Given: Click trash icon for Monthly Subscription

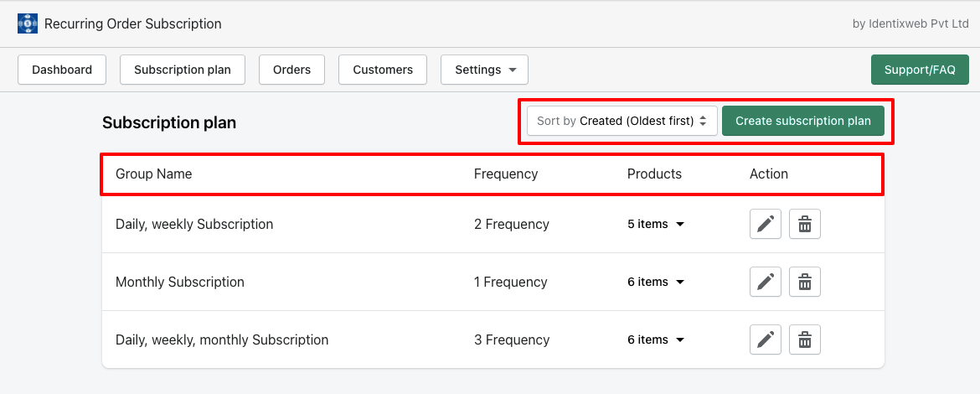Looking at the screenshot, I should pyautogui.click(x=805, y=282).
